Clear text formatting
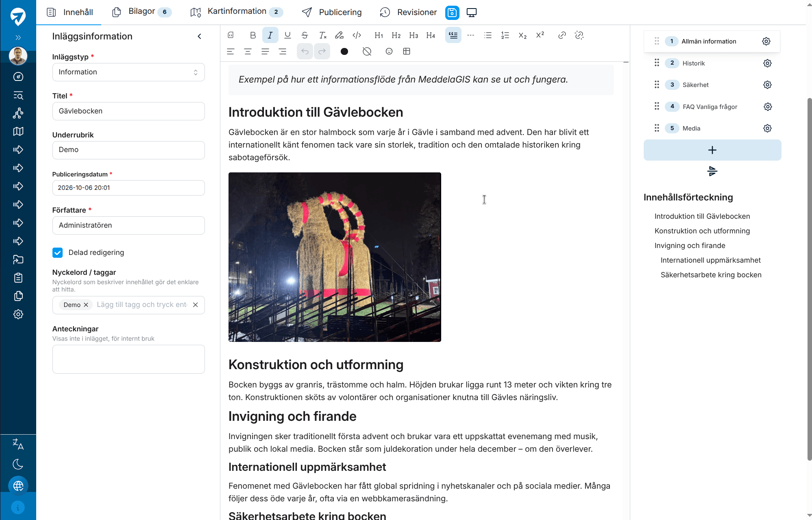This screenshot has width=812, height=520. pyautogui.click(x=322, y=35)
